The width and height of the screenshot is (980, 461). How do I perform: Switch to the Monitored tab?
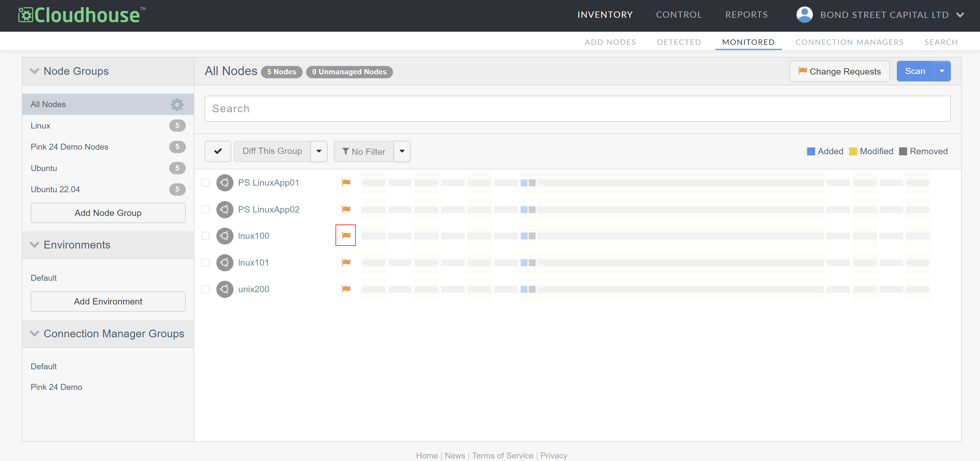click(x=748, y=42)
